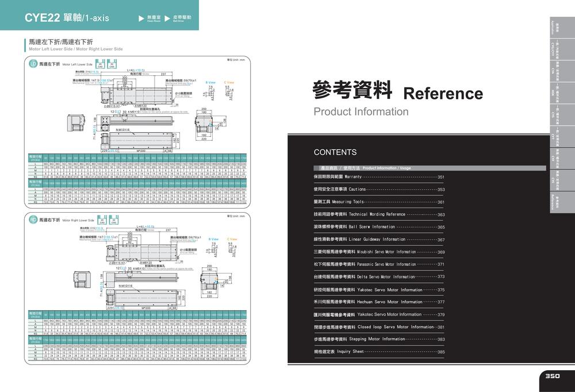The height and width of the screenshot is (392, 575).
Task: Click the RD circle badge
Action: (x=33, y=220)
